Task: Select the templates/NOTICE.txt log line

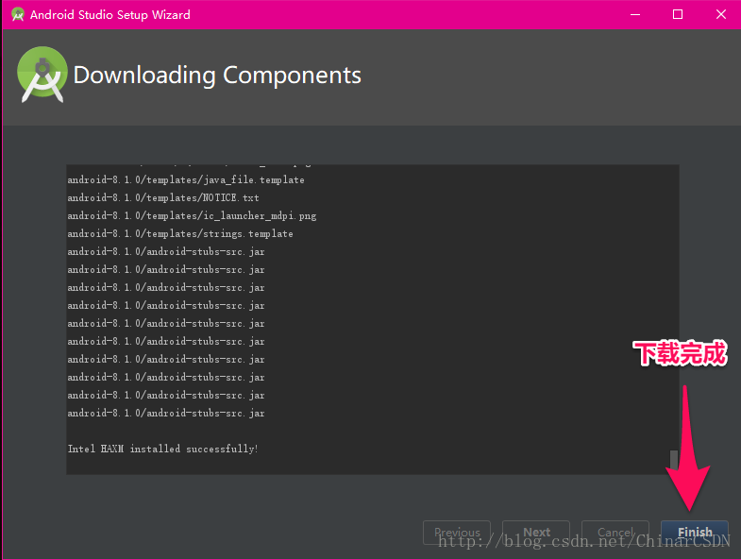Action: (163, 197)
